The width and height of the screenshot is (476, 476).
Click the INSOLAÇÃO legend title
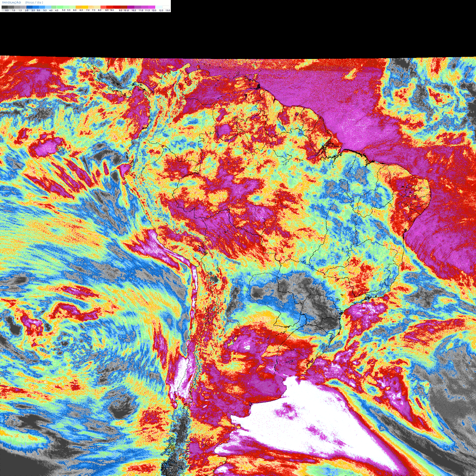tap(12, 2)
